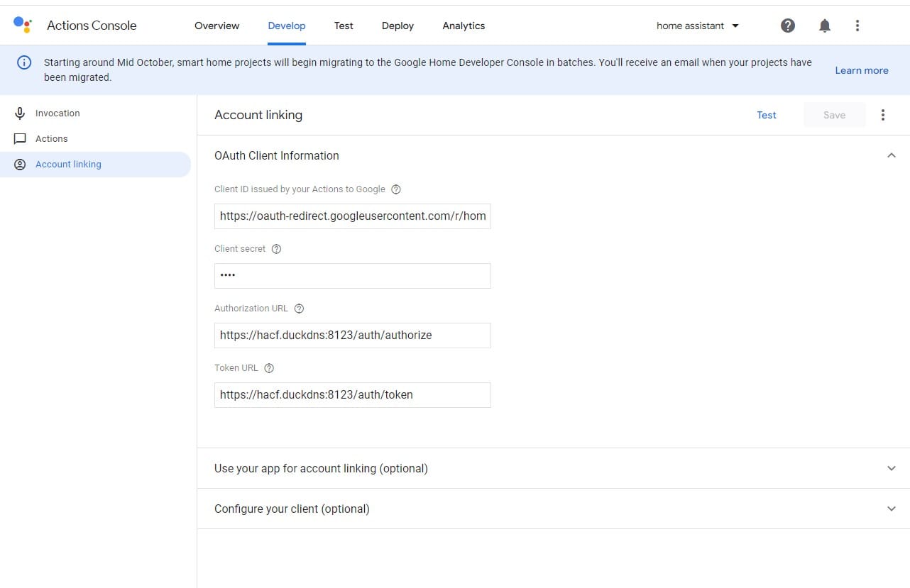Click help icon beside Token URL label

pos(269,368)
